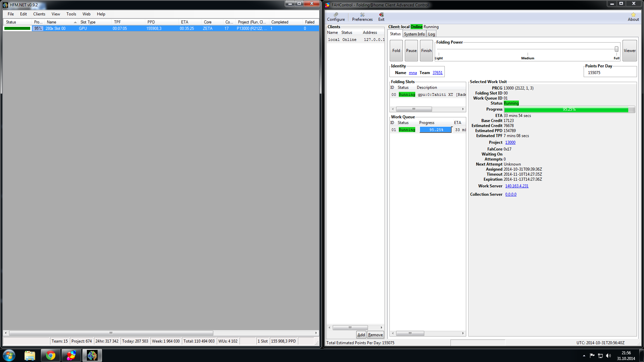
Task: Open Edit menu in HFM.NET
Action: (23, 14)
